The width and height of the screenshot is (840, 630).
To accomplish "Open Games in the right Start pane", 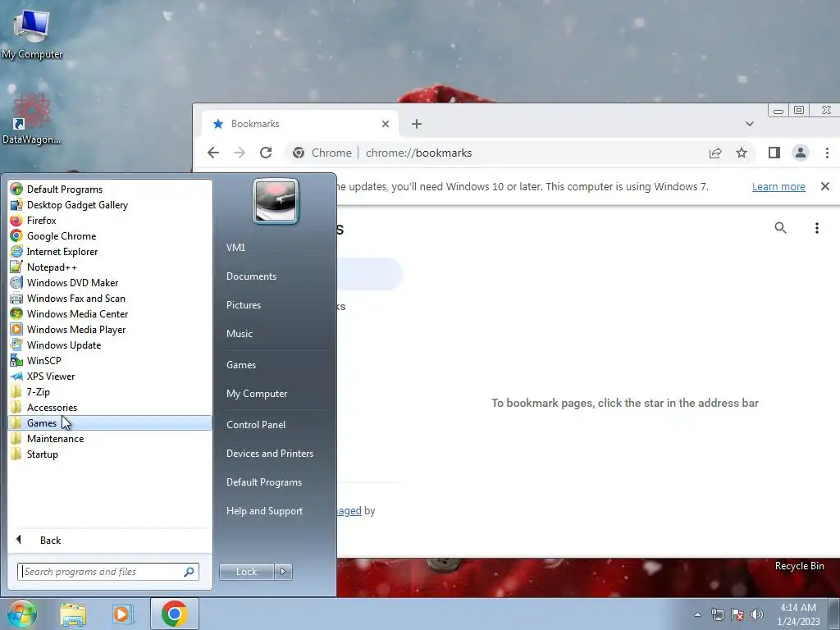I will (x=241, y=365).
